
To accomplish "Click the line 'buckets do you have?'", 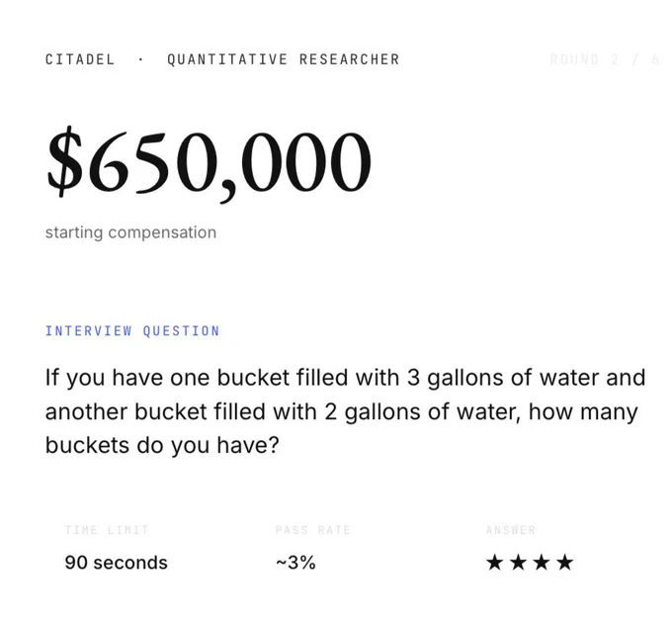I will click(162, 445).
